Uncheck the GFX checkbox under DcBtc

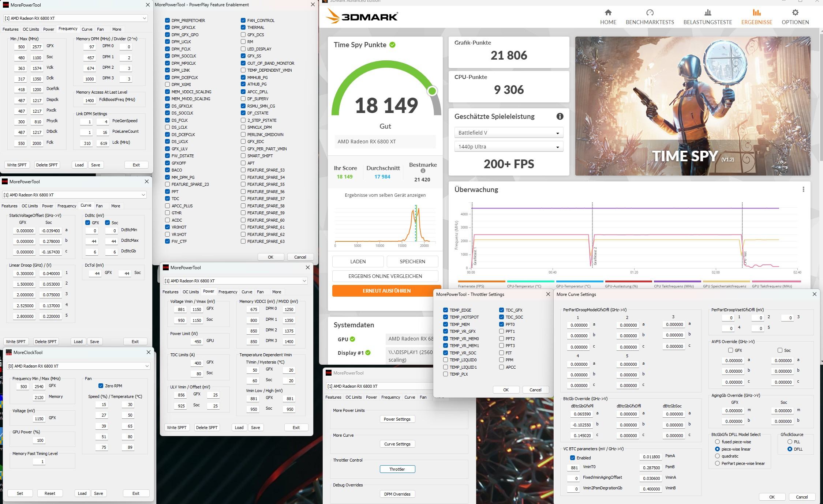pyautogui.click(x=87, y=222)
